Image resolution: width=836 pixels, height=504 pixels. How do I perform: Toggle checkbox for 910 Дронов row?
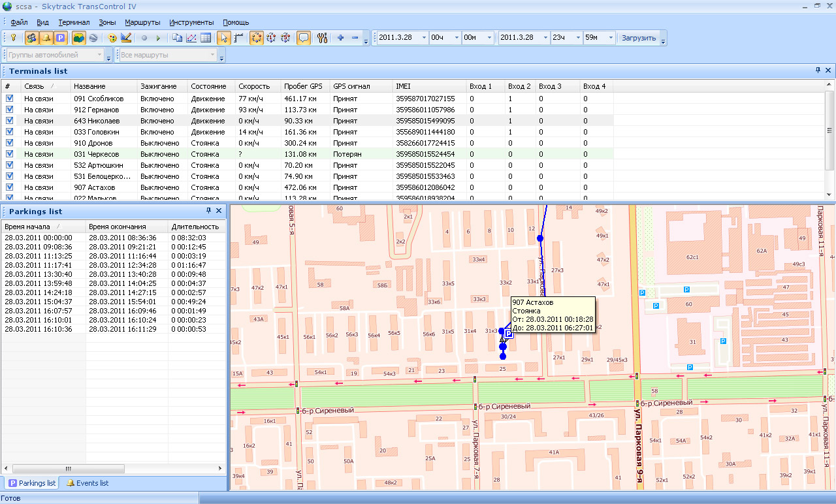click(x=9, y=143)
